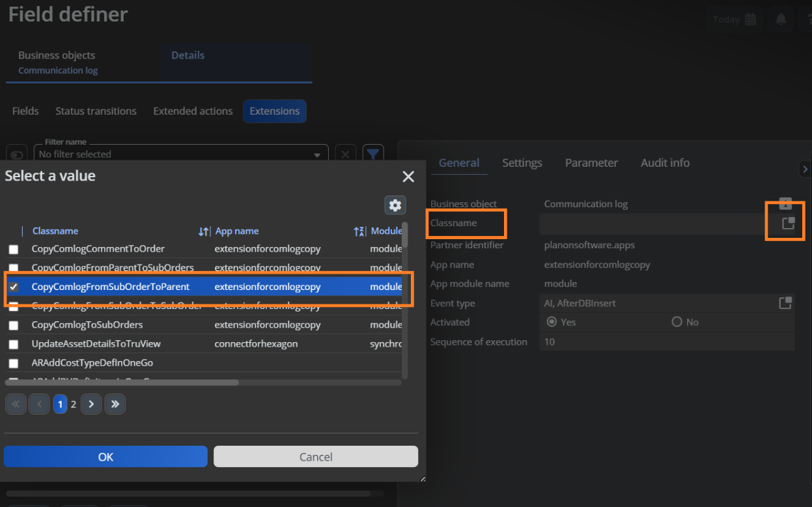The width and height of the screenshot is (812, 507).
Task: Select the Fields tab
Action: [25, 111]
